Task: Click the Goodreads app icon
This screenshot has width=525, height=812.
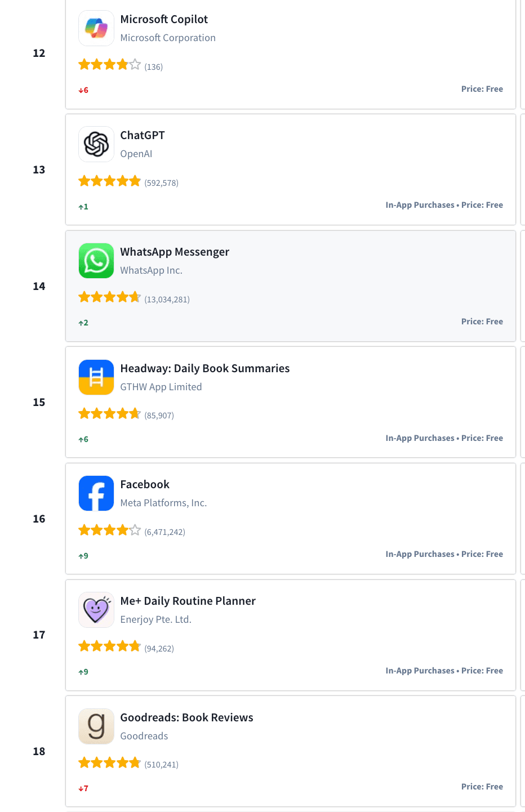Action: point(96,726)
